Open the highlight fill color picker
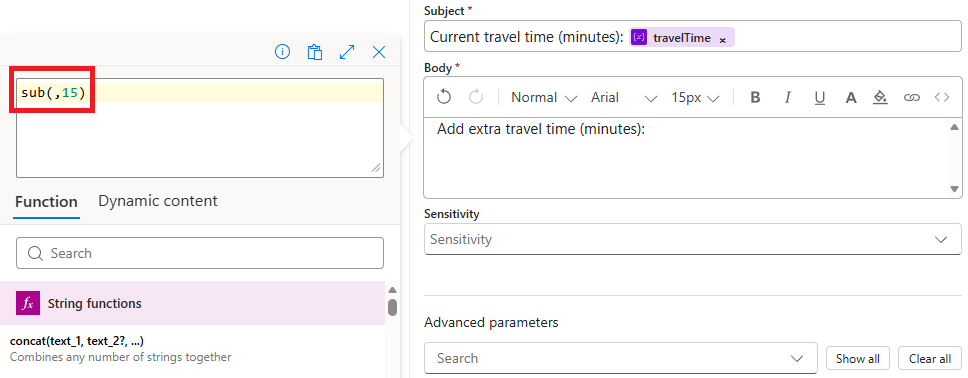Image resolution: width=968 pixels, height=378 pixels. pyautogui.click(x=880, y=98)
